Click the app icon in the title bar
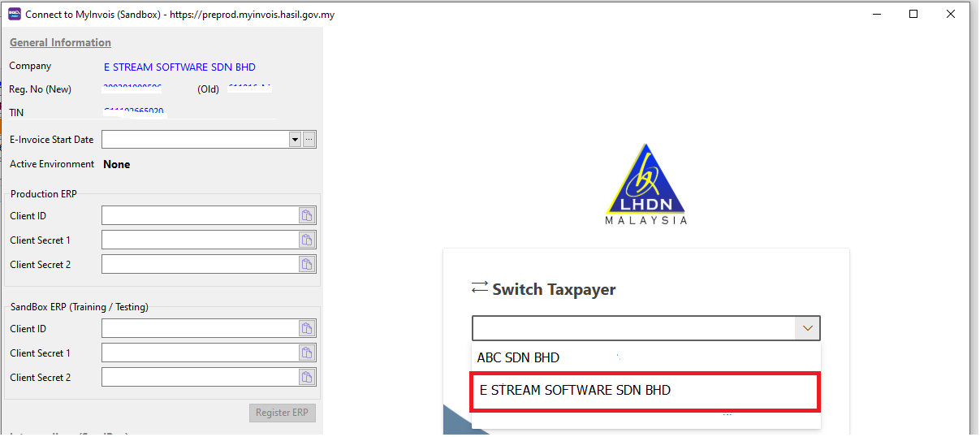980x437 pixels. 14,15
